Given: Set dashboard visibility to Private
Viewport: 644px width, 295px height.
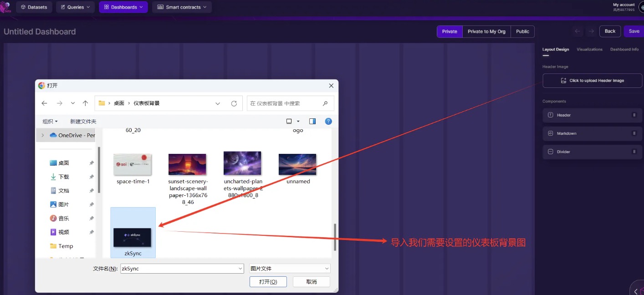Looking at the screenshot, I should (x=449, y=31).
